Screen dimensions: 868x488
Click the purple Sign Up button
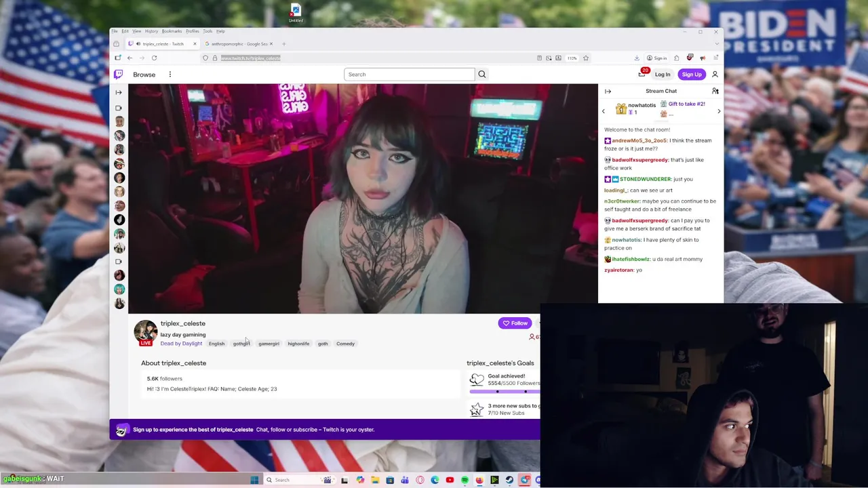pos(692,75)
